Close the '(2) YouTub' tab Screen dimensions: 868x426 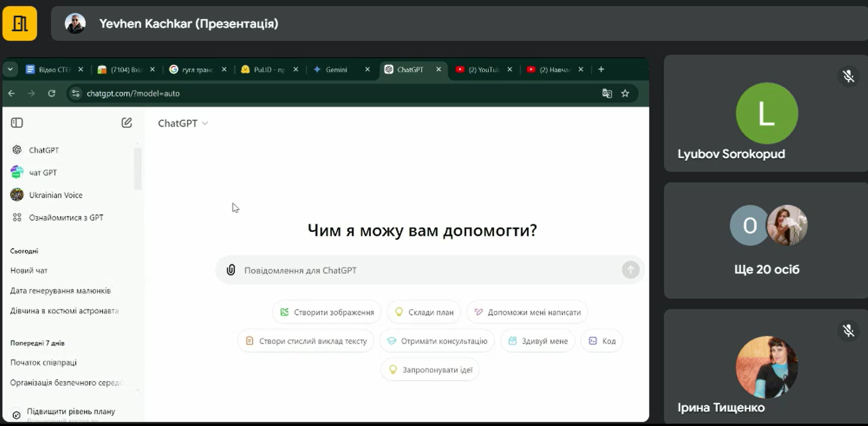point(510,69)
